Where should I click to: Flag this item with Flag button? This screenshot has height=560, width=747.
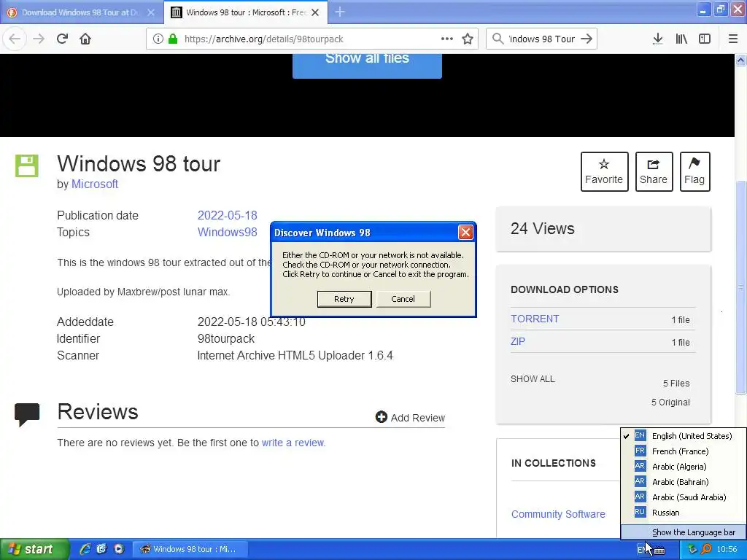pyautogui.click(x=694, y=172)
